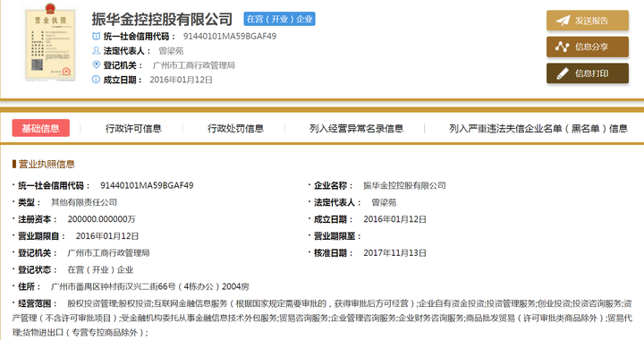Click header registration authority 广州市工商行政管理局
The width and height of the screenshot is (644, 340).
[x=193, y=65]
